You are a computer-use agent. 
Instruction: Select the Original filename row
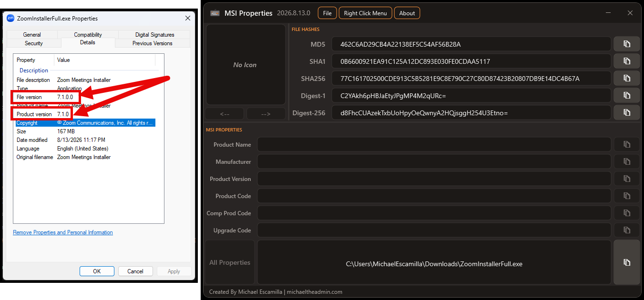85,157
